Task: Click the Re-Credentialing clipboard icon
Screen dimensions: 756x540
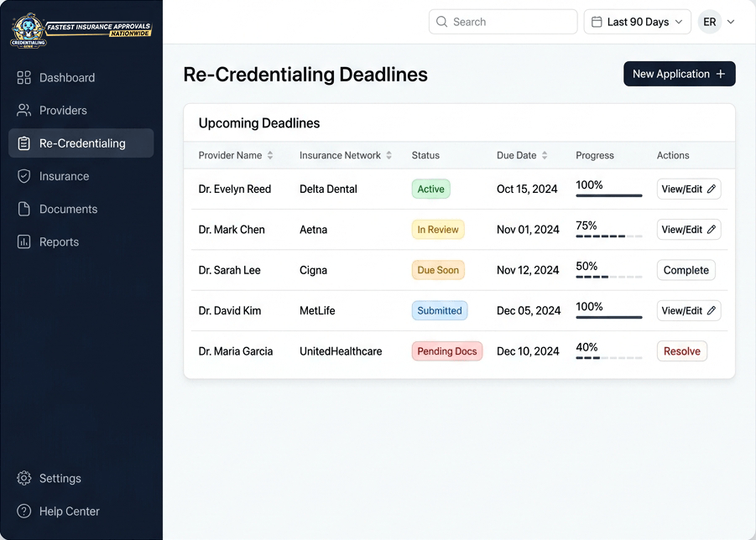Action: click(x=23, y=143)
